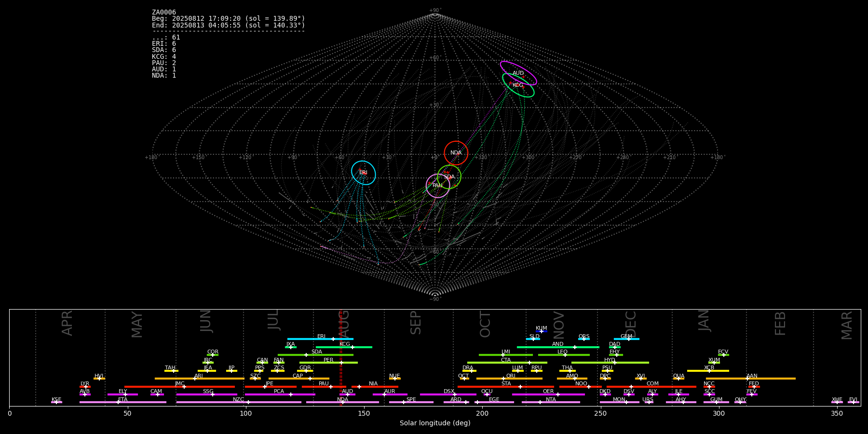Click the 200 tick on solar longitude axis
Viewport: 868px width, 434px height.
(482, 413)
